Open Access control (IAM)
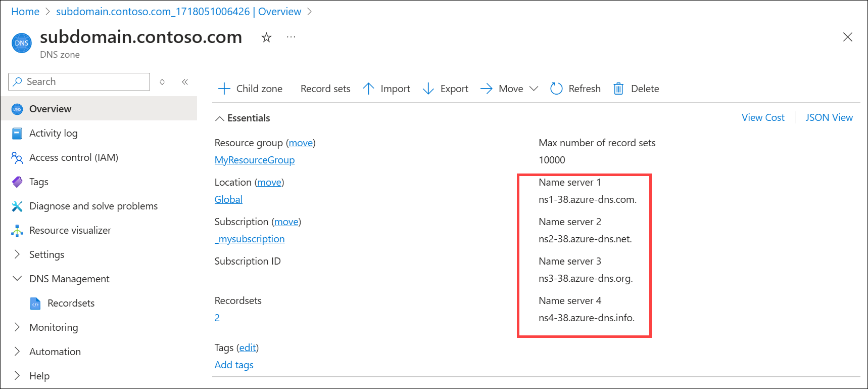The height and width of the screenshot is (389, 868). [x=73, y=158]
